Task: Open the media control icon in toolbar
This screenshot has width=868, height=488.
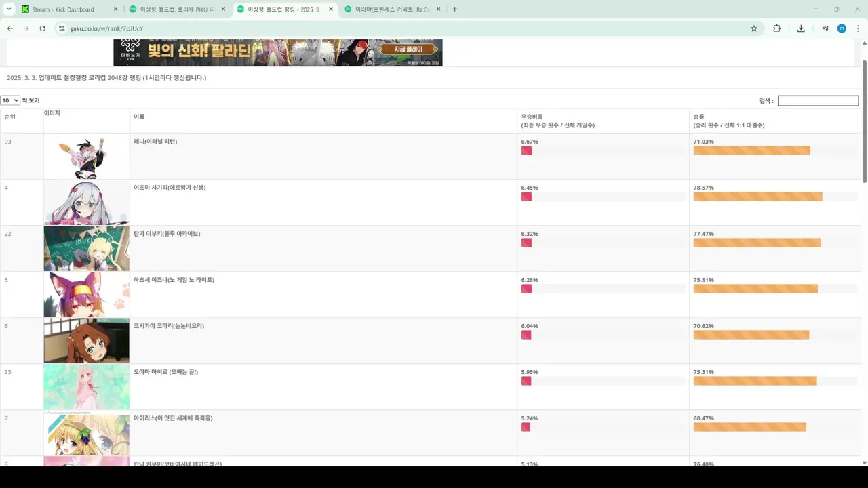Action: (825, 28)
